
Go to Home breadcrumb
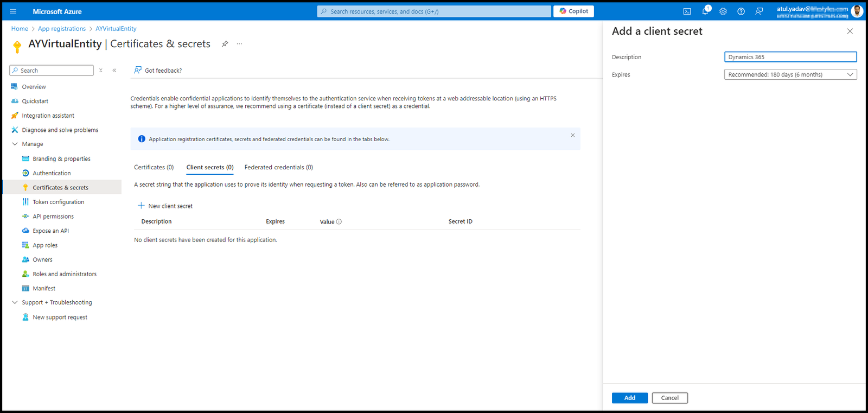click(20, 29)
